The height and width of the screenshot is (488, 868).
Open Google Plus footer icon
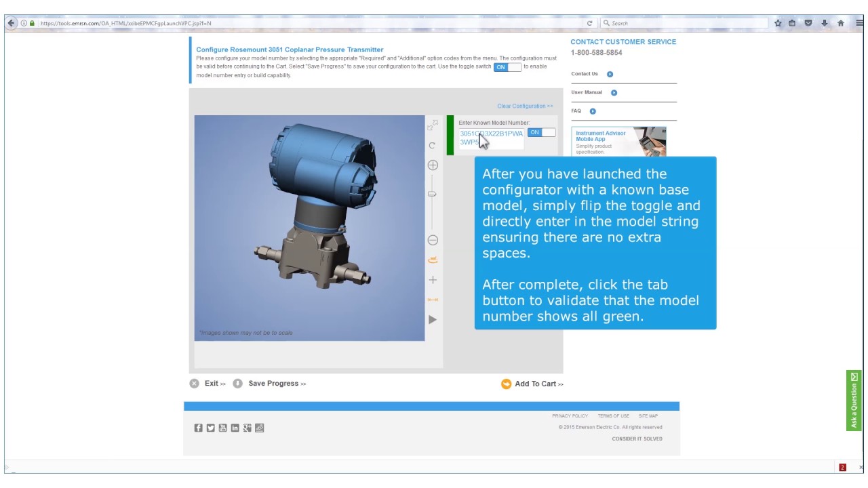(247, 428)
